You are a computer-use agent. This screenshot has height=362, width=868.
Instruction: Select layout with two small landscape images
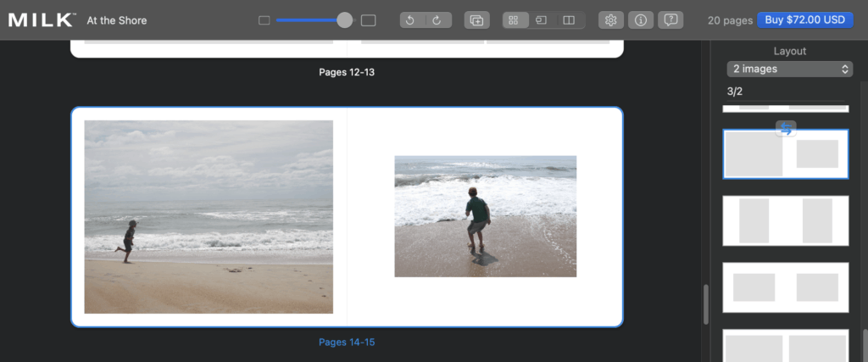[786, 287]
